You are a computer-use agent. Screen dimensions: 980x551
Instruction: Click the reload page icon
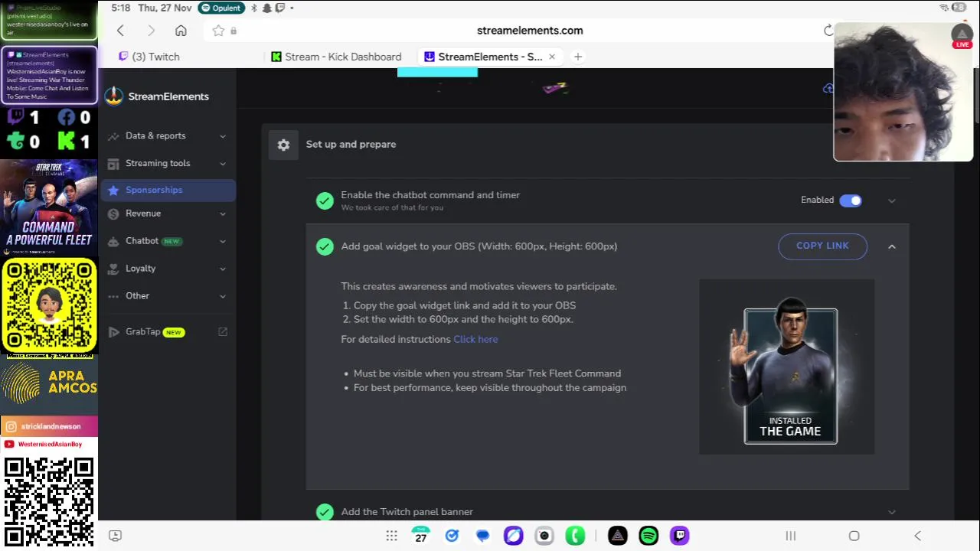pyautogui.click(x=828, y=31)
